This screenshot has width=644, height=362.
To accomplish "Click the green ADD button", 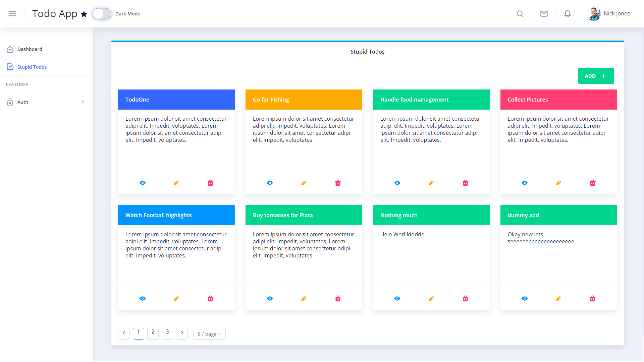I will coord(596,76).
